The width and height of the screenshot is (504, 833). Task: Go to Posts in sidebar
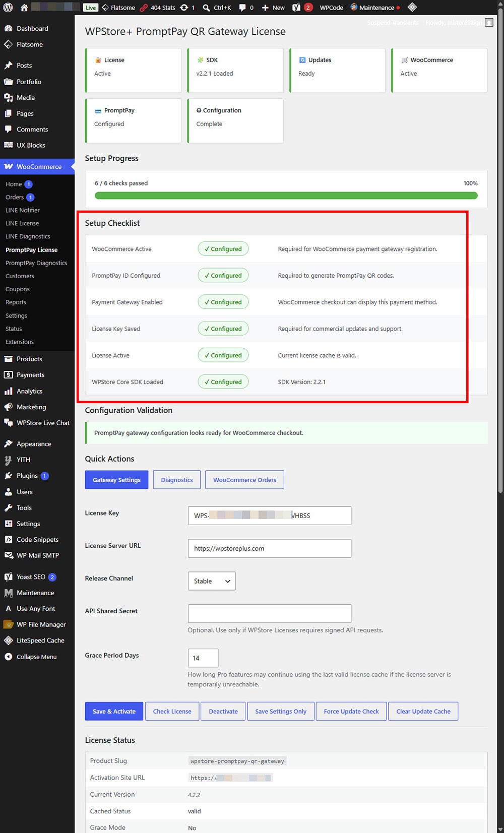[24, 66]
